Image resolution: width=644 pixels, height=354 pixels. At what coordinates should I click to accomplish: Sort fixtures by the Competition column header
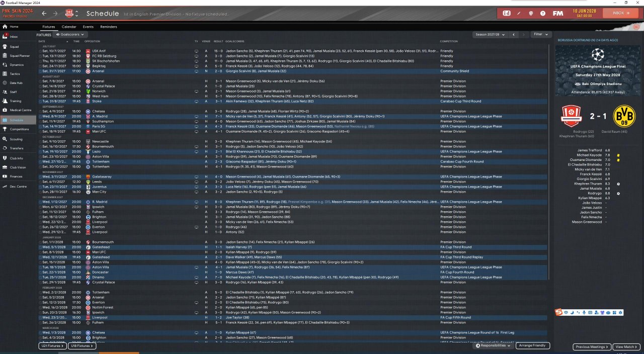click(449, 41)
